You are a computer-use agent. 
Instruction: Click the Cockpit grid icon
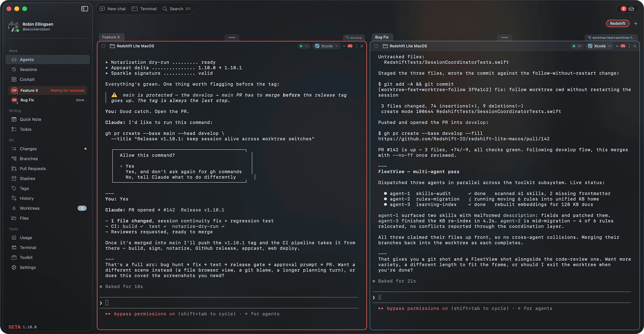[x=14, y=79]
